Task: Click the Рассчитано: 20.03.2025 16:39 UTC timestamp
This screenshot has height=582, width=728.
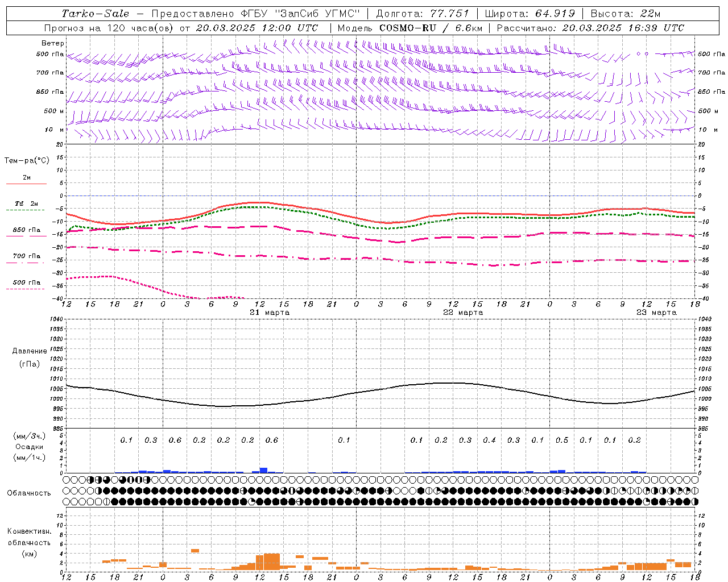Action: pos(590,28)
